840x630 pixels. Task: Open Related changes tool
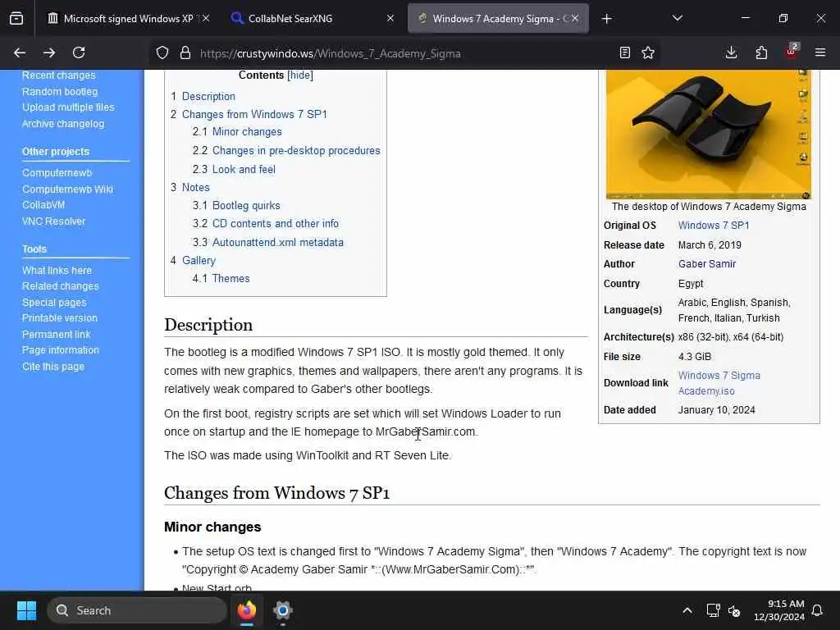60,286
